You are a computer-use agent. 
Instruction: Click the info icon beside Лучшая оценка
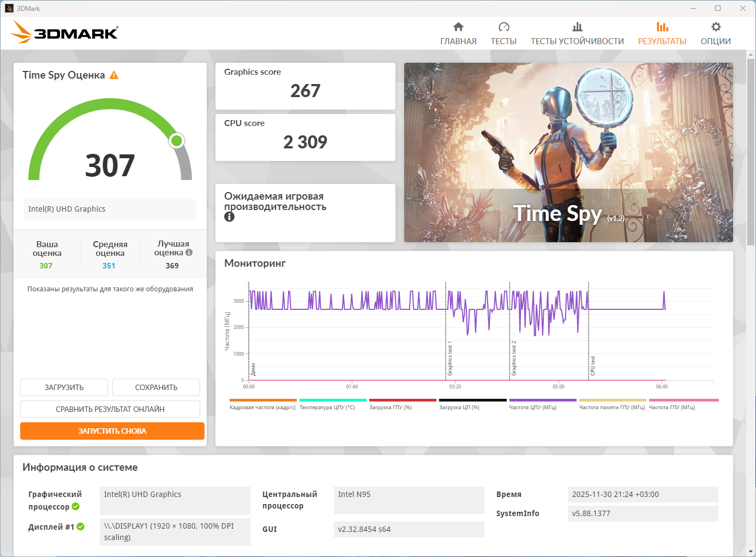(x=189, y=253)
